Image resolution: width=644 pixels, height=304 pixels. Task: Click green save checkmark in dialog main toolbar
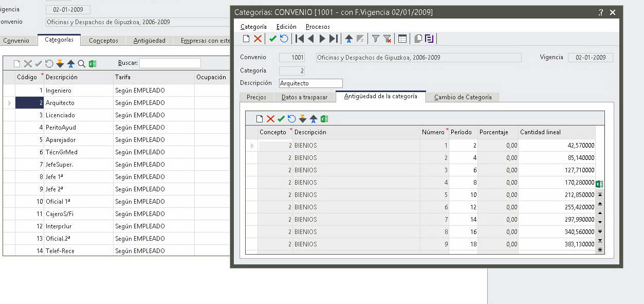273,39
